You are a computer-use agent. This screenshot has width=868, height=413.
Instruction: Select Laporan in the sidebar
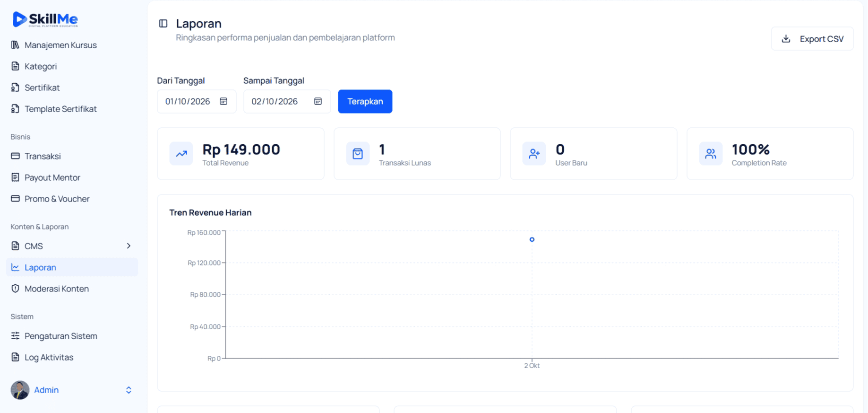click(x=72, y=267)
